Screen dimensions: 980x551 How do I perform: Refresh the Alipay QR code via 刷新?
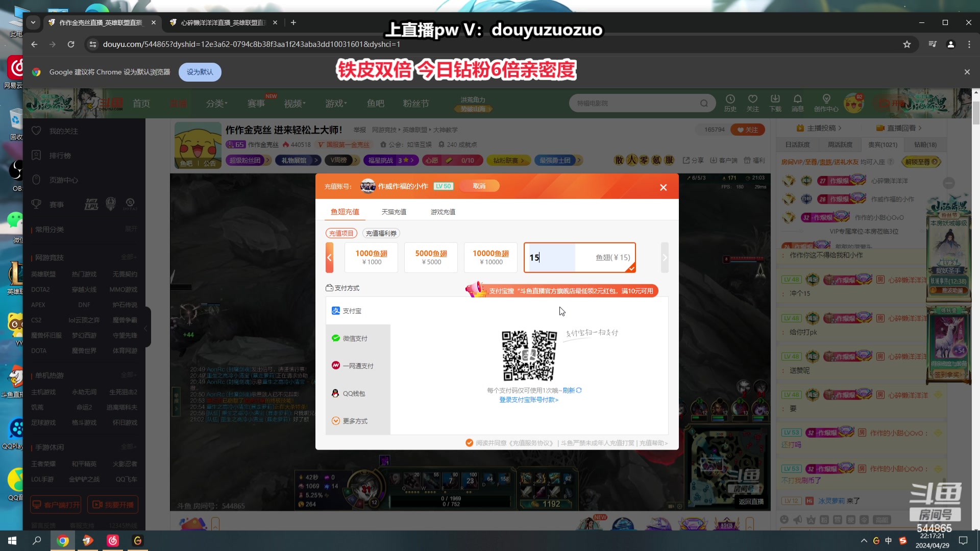[572, 390]
